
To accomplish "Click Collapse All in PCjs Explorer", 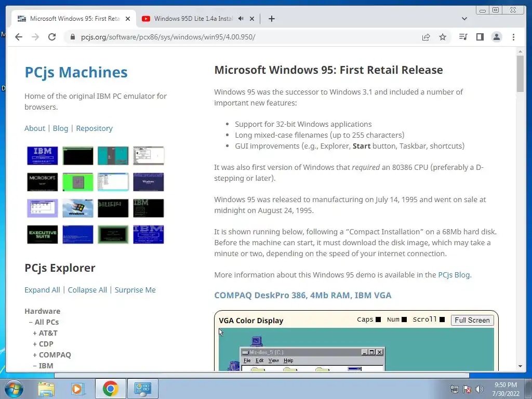I will coord(87,290).
